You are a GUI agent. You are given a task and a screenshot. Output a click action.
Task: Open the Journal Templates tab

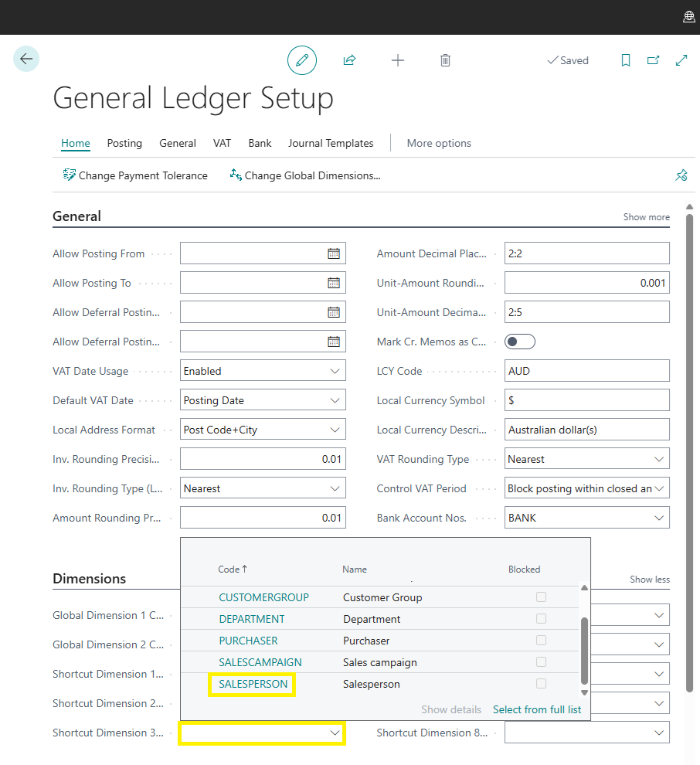tap(331, 143)
